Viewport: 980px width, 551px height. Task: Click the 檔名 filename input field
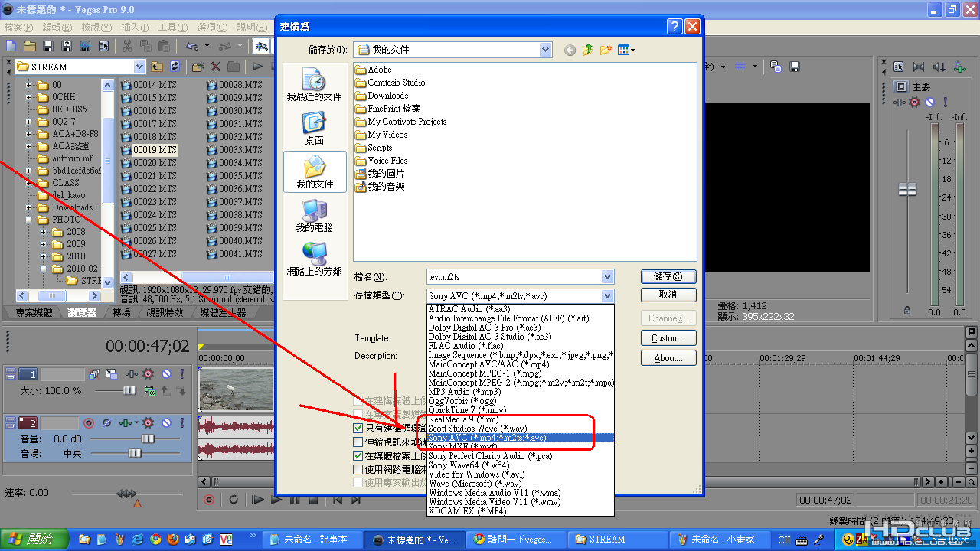tap(514, 277)
